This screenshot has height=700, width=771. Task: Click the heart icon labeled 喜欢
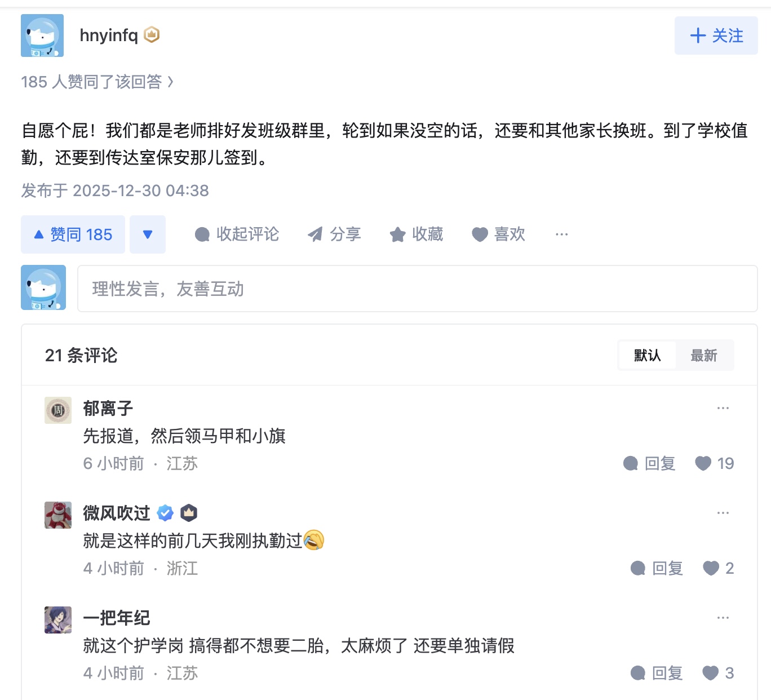point(480,234)
